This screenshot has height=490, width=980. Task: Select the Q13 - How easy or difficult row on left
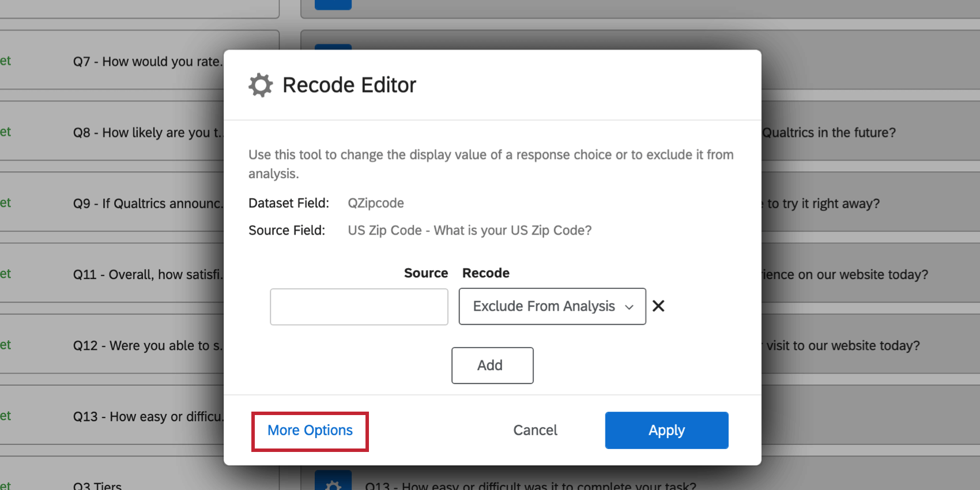[x=147, y=416]
